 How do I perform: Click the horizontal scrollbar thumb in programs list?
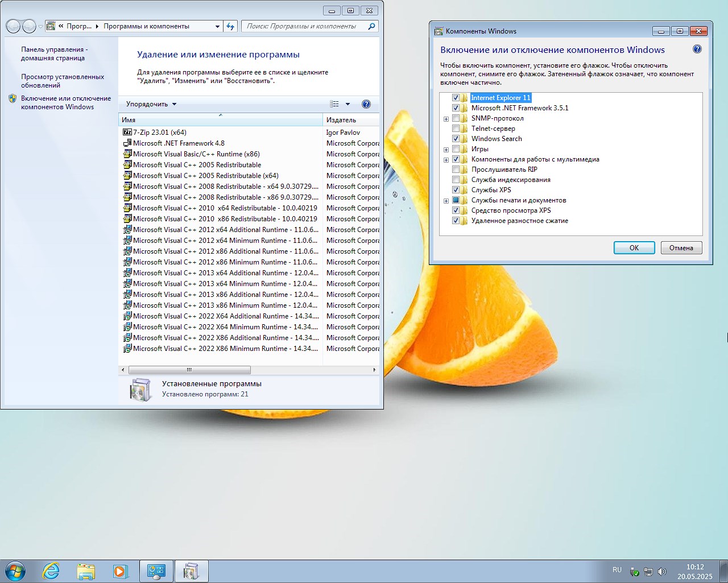click(x=190, y=370)
